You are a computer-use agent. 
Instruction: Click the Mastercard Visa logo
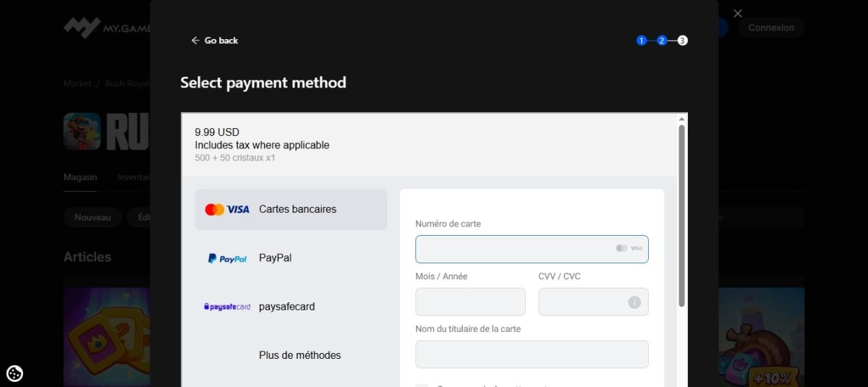227,209
